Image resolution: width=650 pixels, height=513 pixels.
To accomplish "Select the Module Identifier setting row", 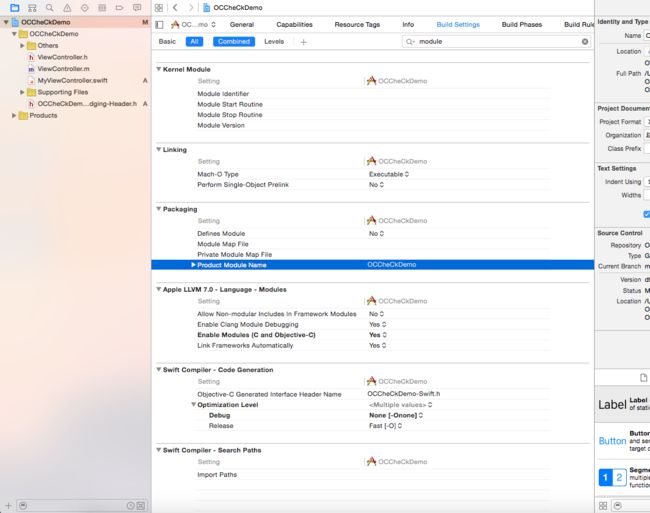I will (x=374, y=94).
